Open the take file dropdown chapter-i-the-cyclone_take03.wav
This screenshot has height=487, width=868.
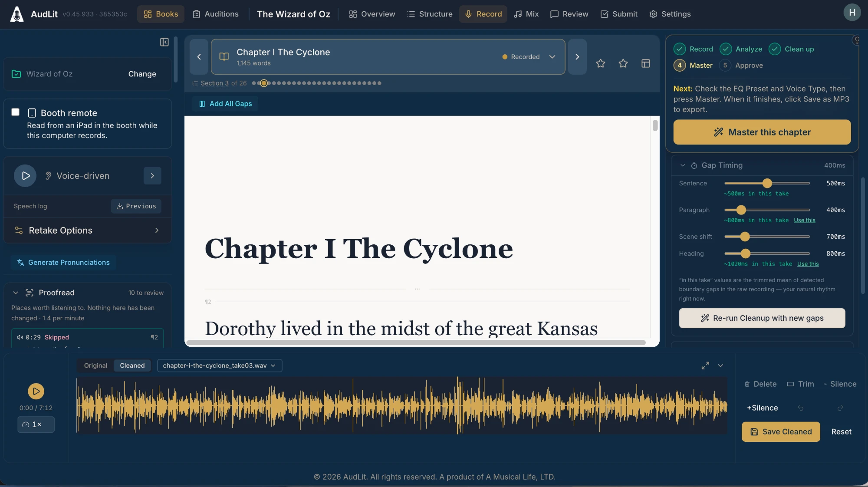click(x=220, y=365)
